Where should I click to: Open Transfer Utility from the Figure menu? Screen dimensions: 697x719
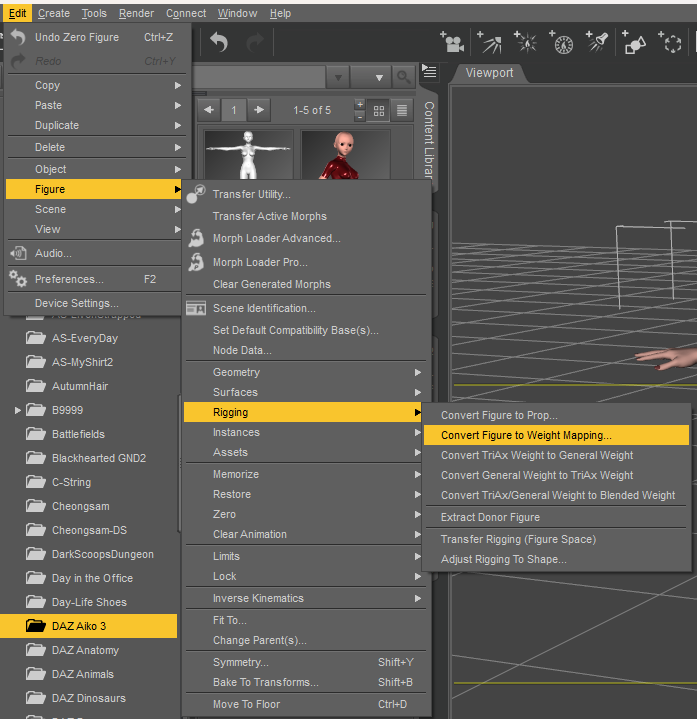(251, 194)
